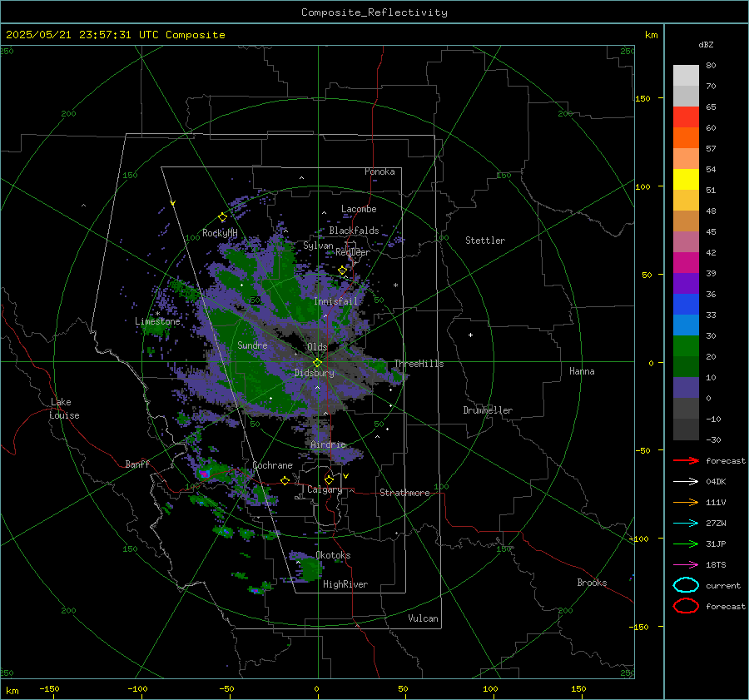Click the Sundre town label
Image resolution: width=749 pixels, height=700 pixels.
coord(252,345)
